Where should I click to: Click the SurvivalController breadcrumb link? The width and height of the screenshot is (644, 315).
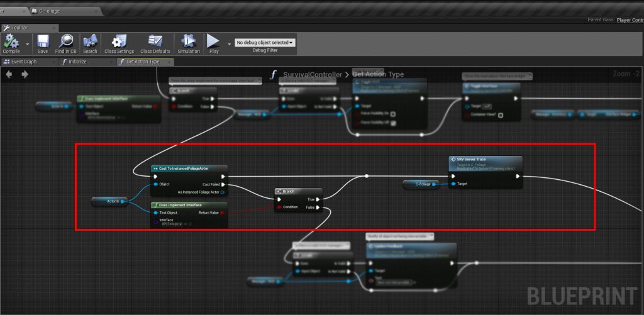pos(314,75)
